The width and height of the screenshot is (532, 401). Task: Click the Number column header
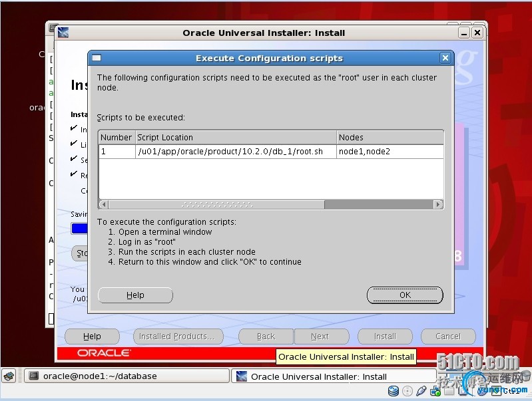117,137
